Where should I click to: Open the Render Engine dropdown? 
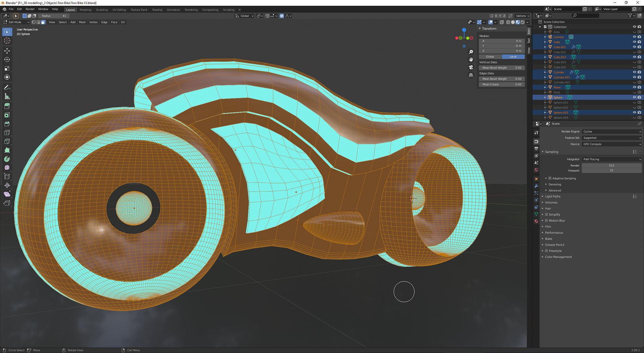[x=612, y=132]
